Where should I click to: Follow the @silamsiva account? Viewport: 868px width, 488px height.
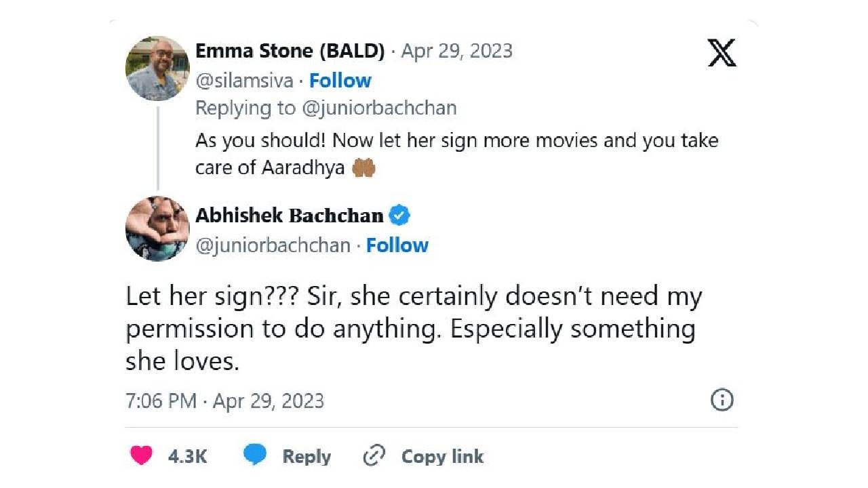[340, 81]
